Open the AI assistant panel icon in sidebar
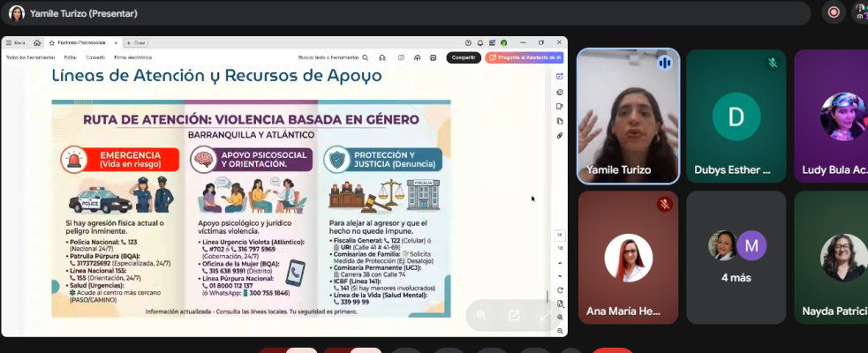The width and height of the screenshot is (868, 353). [560, 77]
